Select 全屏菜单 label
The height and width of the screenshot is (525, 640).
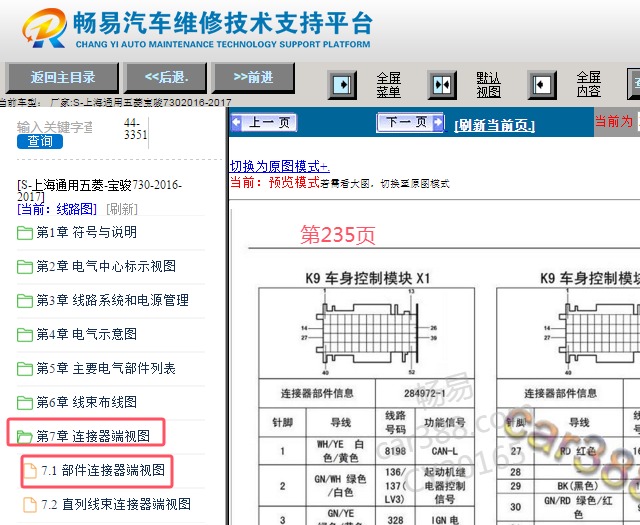click(388, 85)
